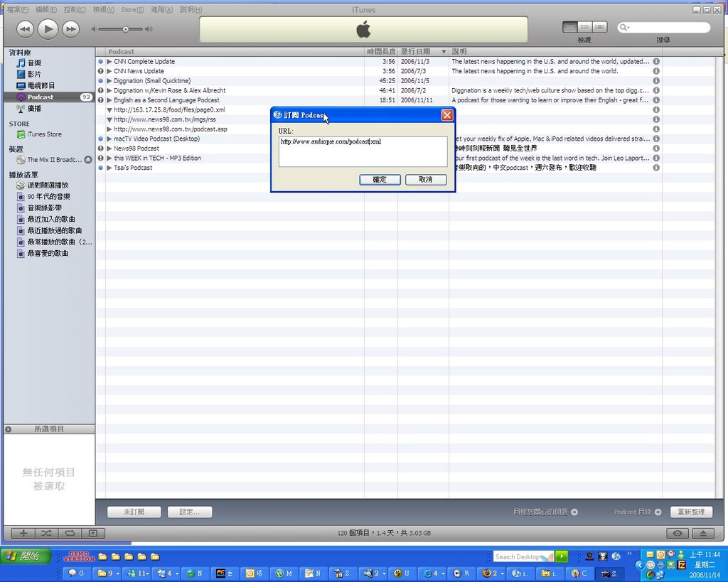Viewport: 728px width, 582px height.
Task: Open the Windows 開始 Start button
Action: pos(26,556)
